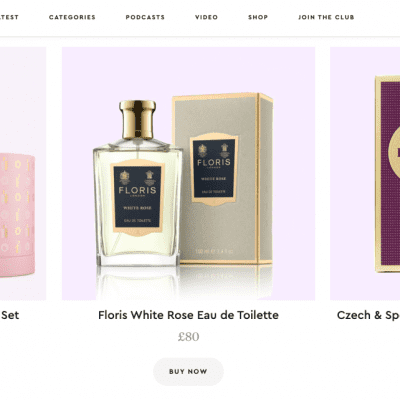Click the Czech & Speake product title
The width and height of the screenshot is (400, 400).
368,315
